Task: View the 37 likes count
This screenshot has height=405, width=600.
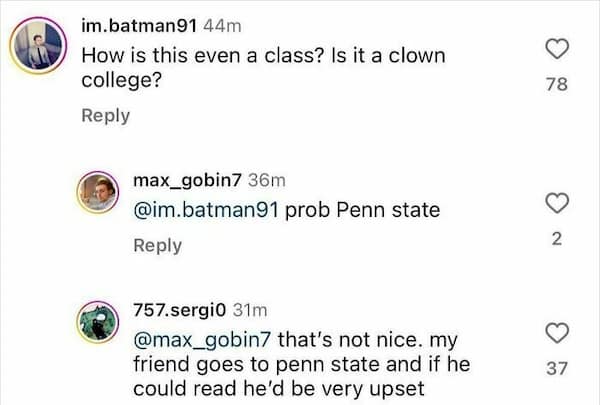Action: 557,368
